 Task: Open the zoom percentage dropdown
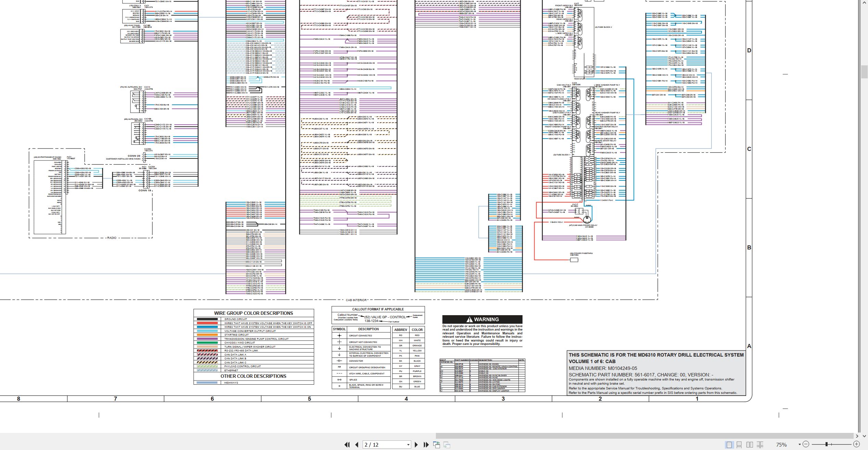pos(800,445)
